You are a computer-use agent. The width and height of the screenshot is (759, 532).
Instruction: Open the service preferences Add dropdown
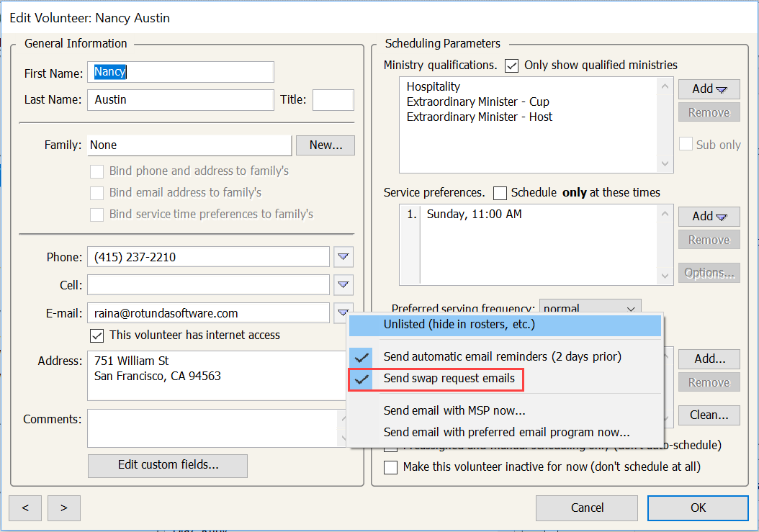click(709, 217)
